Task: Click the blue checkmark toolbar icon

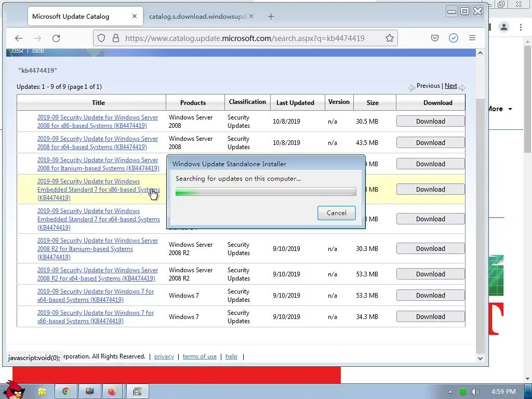Action: point(453,38)
